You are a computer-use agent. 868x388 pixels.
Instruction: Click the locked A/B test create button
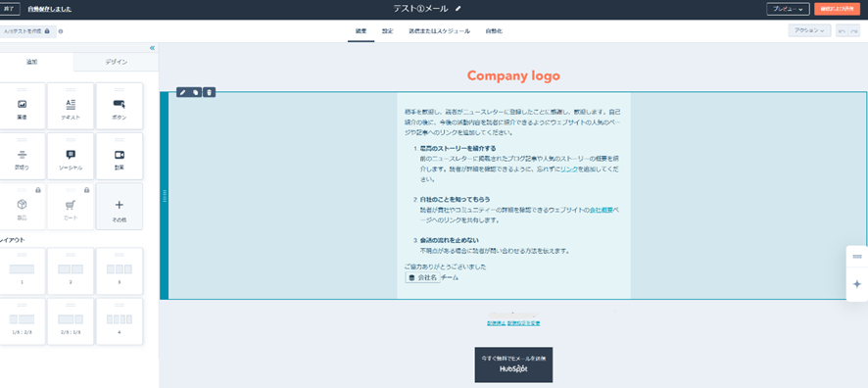(27, 31)
